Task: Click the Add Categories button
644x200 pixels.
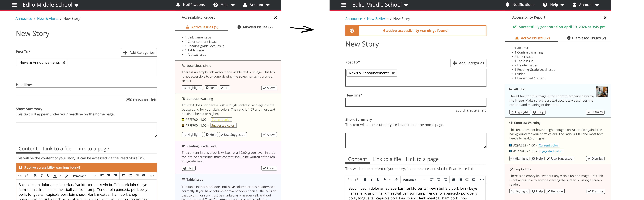Action: coord(139,52)
